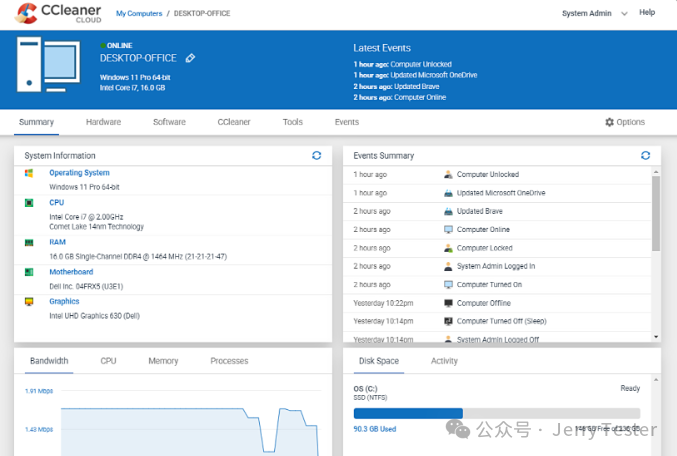Click the RAM module icon
This screenshot has height=456, width=677.
coord(29,243)
